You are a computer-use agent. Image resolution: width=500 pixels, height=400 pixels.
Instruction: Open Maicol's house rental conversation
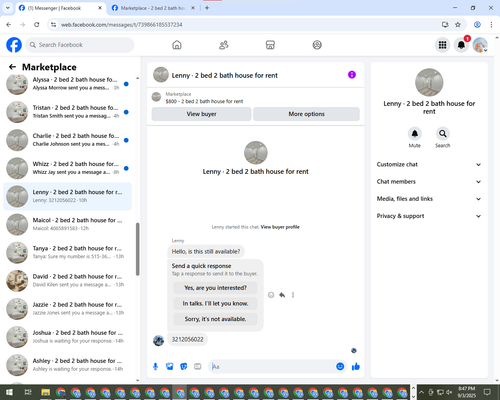(67, 224)
